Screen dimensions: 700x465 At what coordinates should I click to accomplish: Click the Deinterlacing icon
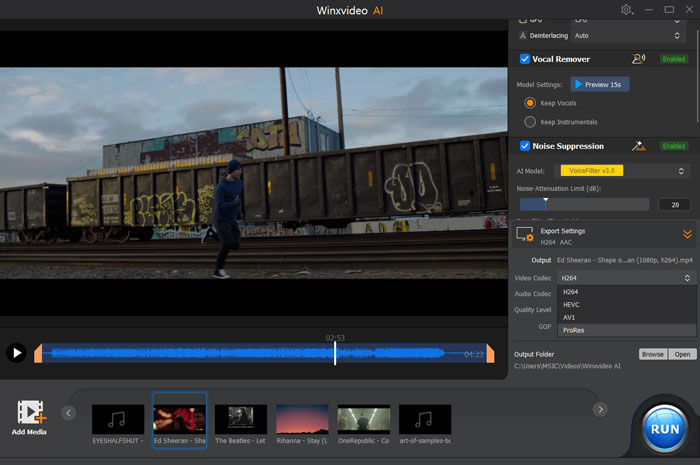click(523, 36)
